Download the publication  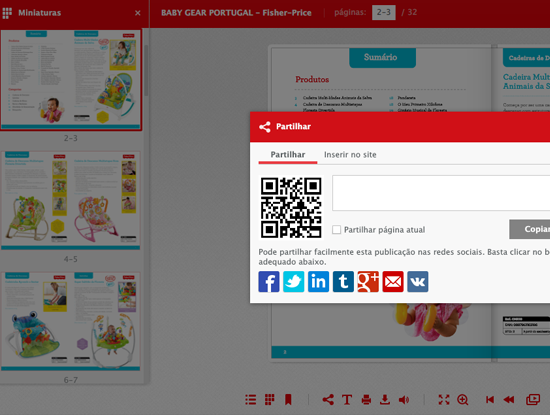[385, 400]
